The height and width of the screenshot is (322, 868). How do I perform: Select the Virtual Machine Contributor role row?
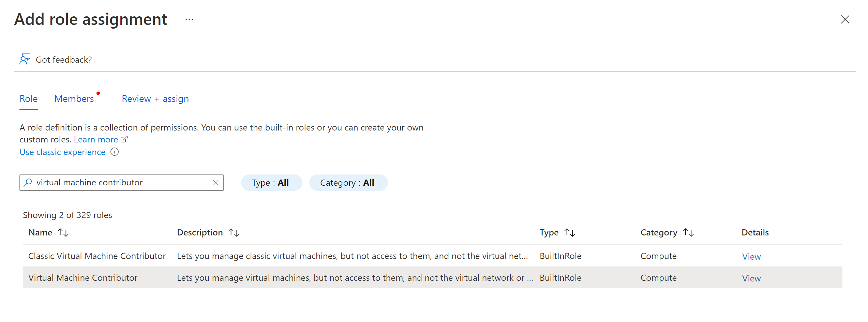click(432, 278)
